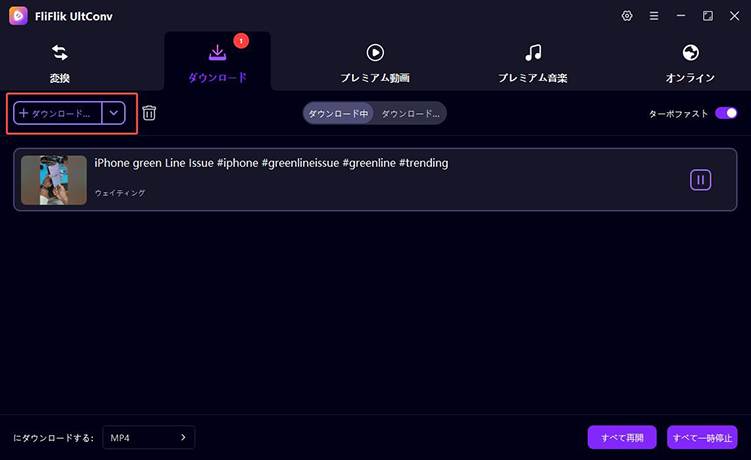Click the trash delete icon
751x460 pixels.
point(149,113)
